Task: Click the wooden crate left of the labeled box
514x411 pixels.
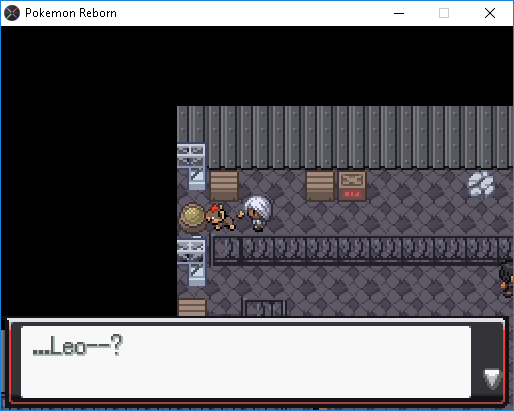Action: (320, 186)
